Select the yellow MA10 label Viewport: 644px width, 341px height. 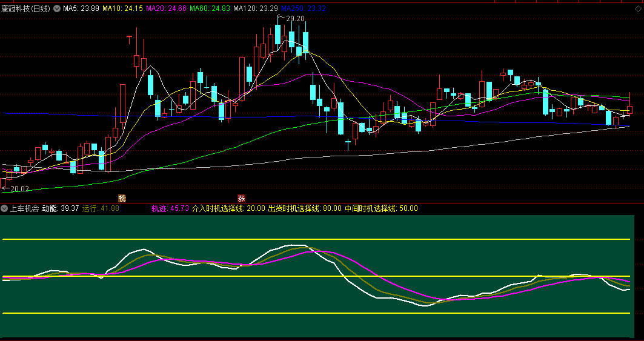point(123,8)
